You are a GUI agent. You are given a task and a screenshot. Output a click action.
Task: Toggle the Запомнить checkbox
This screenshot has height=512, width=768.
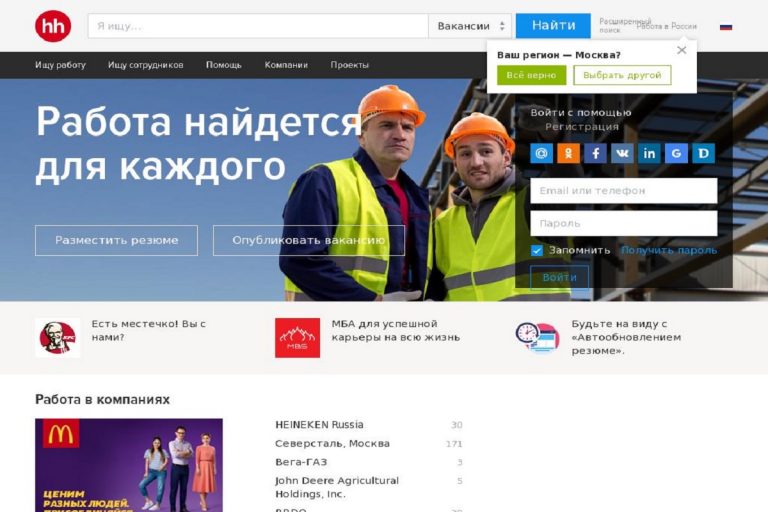click(537, 250)
